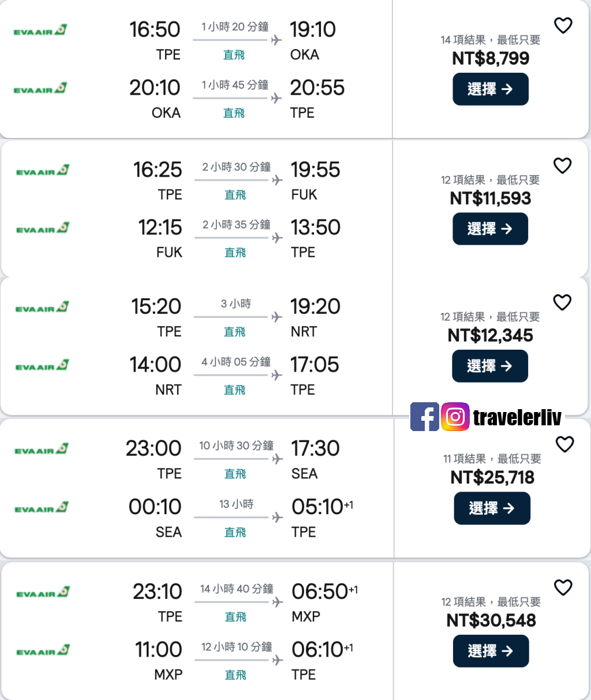591x700 pixels.
Task: Click the EVA AIR logo on the MXP return segment
Action: [42, 649]
